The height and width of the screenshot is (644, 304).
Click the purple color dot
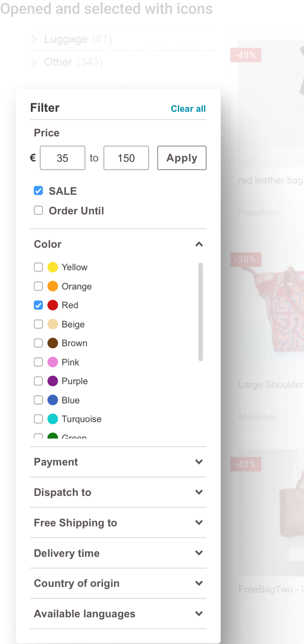coord(53,381)
